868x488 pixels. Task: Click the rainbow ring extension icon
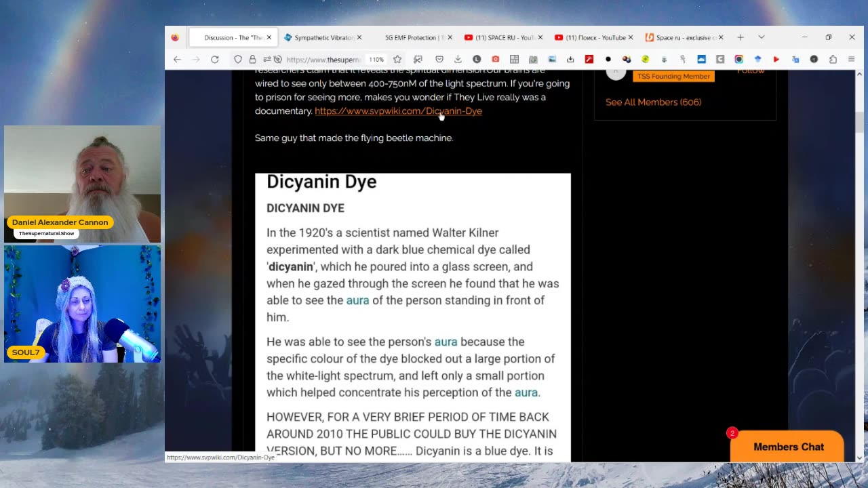tap(739, 60)
